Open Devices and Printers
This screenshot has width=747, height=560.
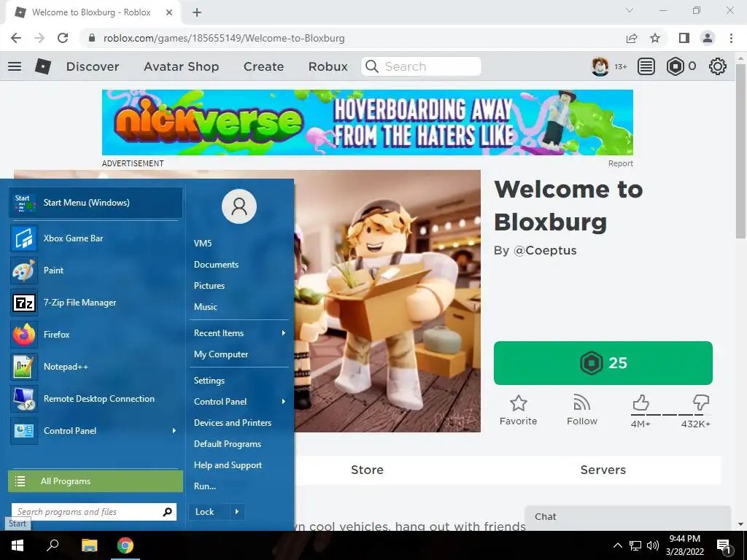point(233,422)
